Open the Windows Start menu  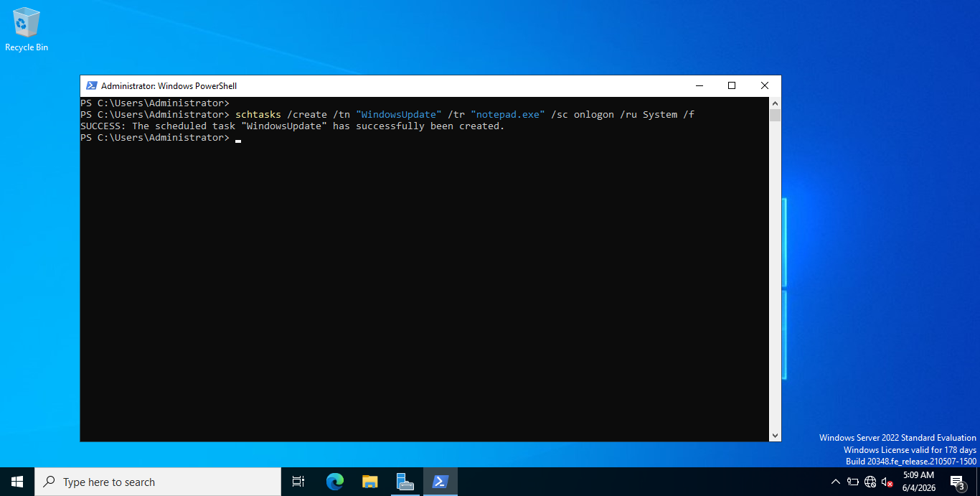pos(17,482)
